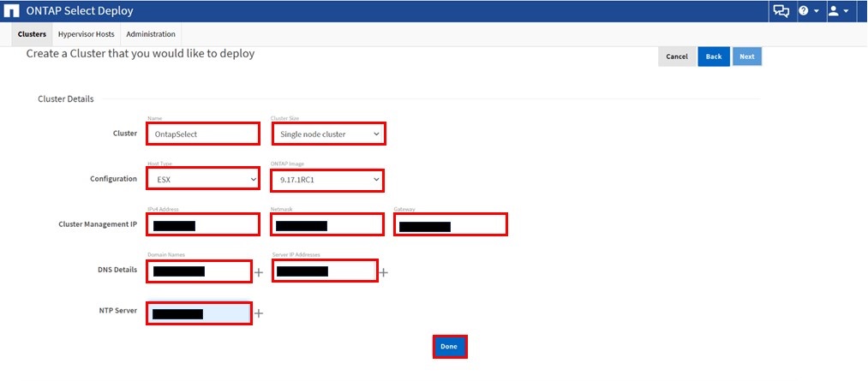The width and height of the screenshot is (868, 381).
Task: Click the Netmask input field
Action: click(327, 224)
